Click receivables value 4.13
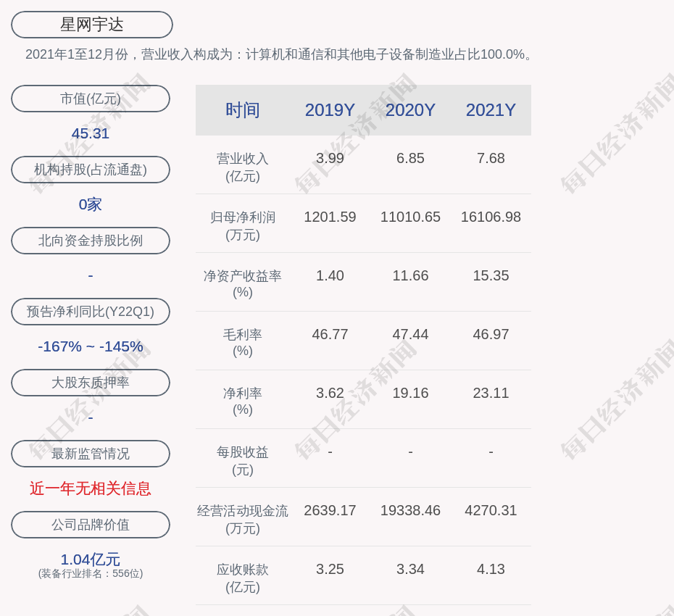 pos(491,569)
